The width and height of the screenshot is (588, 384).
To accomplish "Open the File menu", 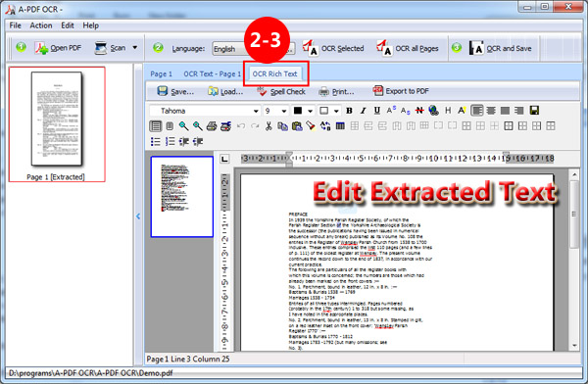I will coord(15,25).
